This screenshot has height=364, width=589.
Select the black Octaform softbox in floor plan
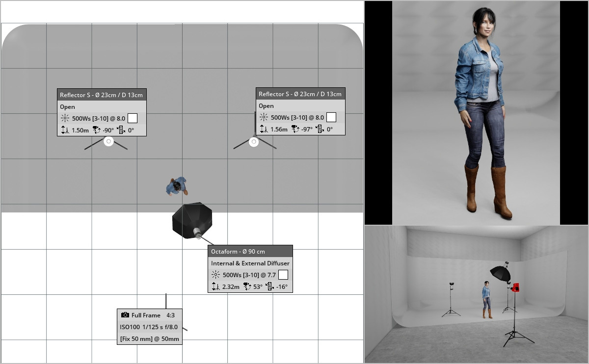pyautogui.click(x=192, y=220)
